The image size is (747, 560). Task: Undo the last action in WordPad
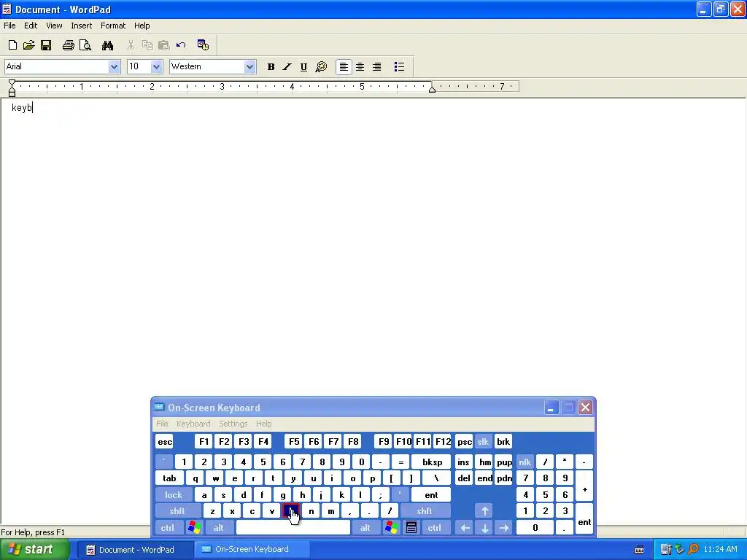tap(181, 45)
